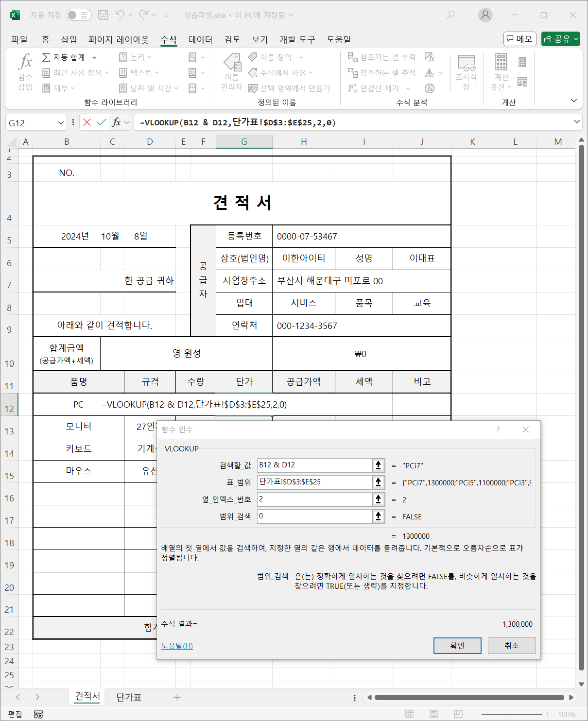The width and height of the screenshot is (588, 721).
Task: Add a new sheet with plus icon
Action: (177, 697)
